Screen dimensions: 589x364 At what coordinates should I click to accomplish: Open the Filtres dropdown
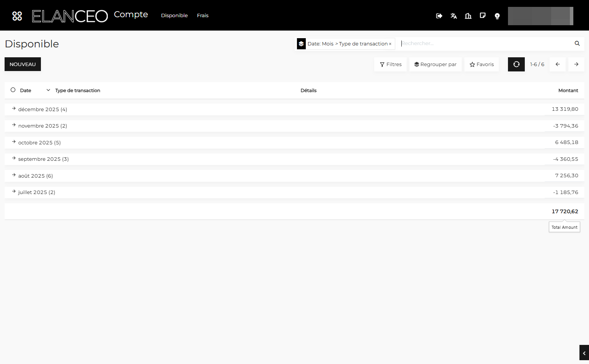[x=391, y=64]
